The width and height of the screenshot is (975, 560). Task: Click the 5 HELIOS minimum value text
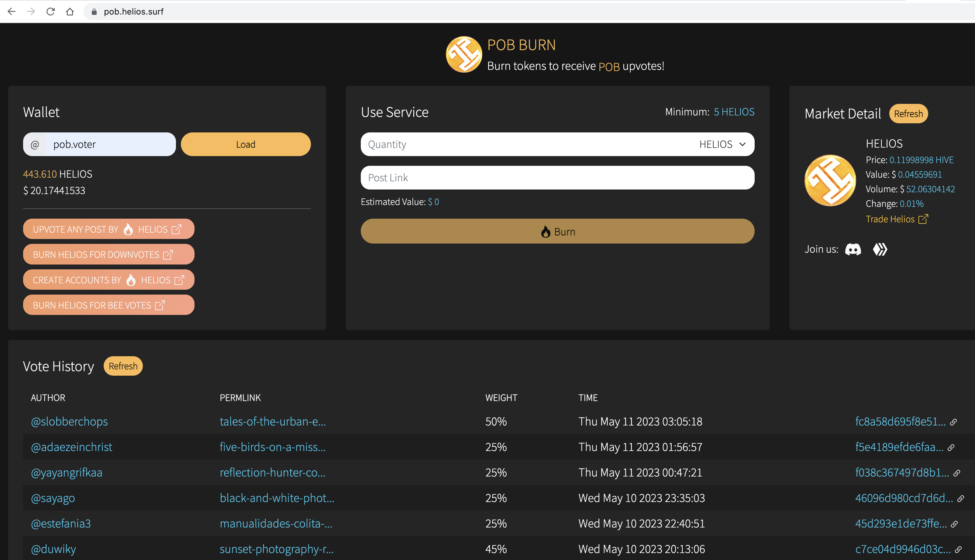734,112
